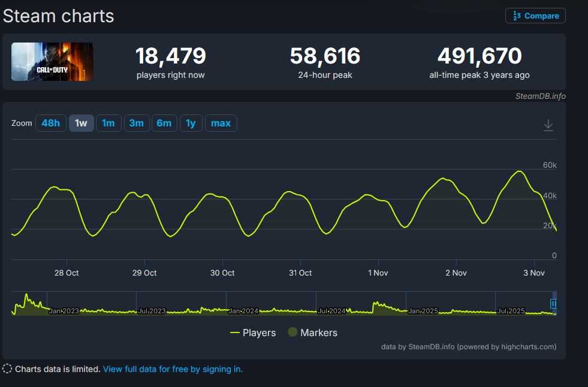The width and height of the screenshot is (588, 387).
Task: Switch zoom to 1m
Action: point(108,123)
